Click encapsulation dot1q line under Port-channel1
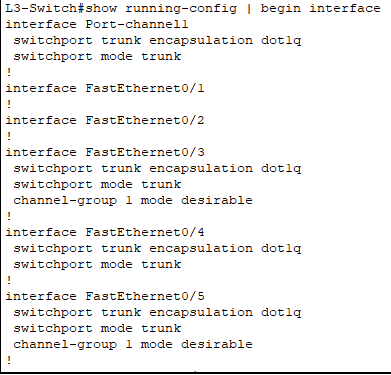The height and width of the screenshot is (375, 391). 157,41
